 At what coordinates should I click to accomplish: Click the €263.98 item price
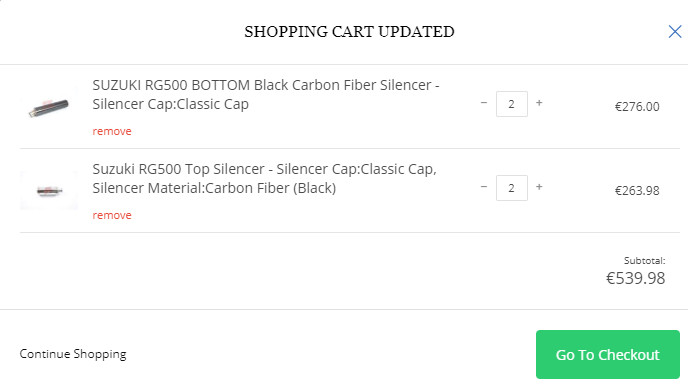click(x=637, y=191)
